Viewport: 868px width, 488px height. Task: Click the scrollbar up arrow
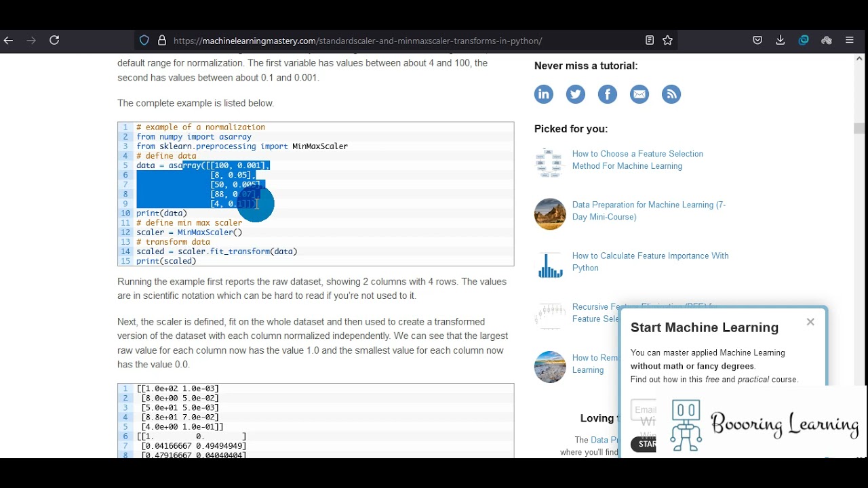point(859,59)
